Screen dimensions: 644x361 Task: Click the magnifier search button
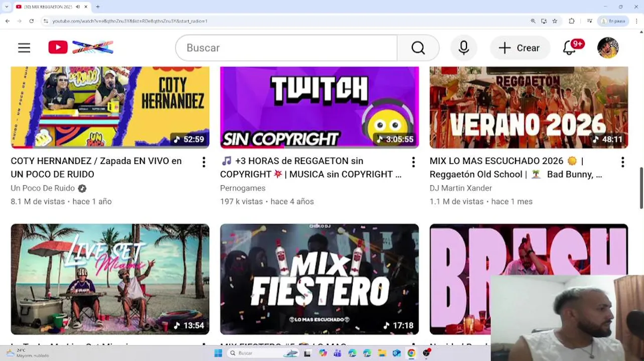(418, 48)
